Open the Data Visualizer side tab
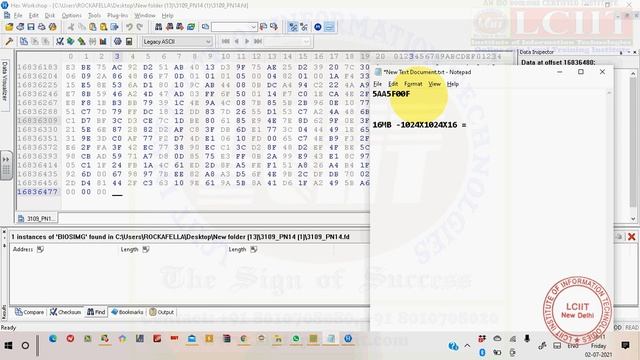 pos(5,82)
